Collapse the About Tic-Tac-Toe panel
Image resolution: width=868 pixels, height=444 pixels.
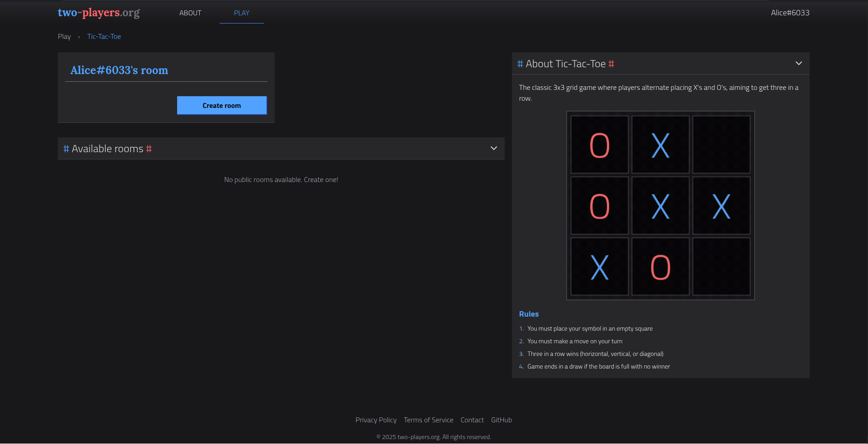[798, 63]
